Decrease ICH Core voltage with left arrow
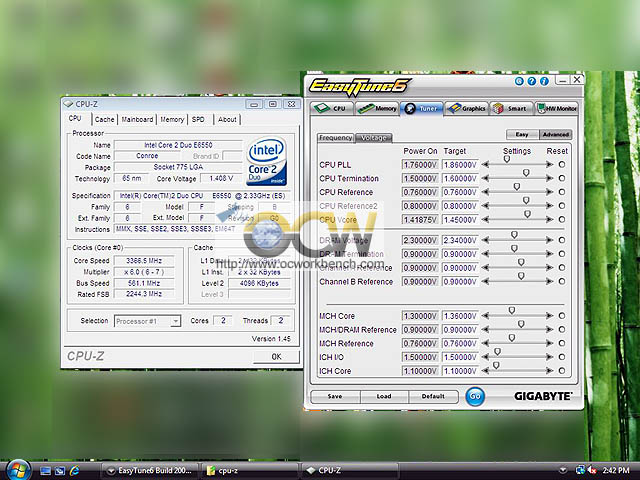 (485, 371)
